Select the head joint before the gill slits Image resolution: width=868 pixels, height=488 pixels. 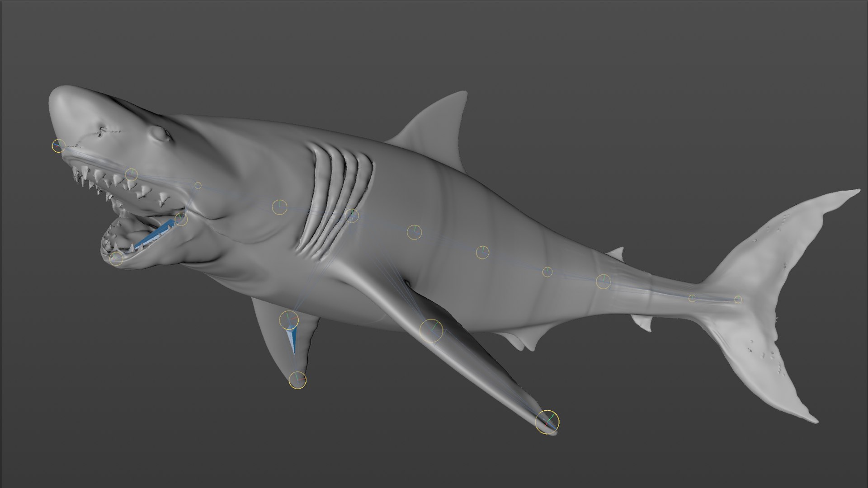click(280, 207)
